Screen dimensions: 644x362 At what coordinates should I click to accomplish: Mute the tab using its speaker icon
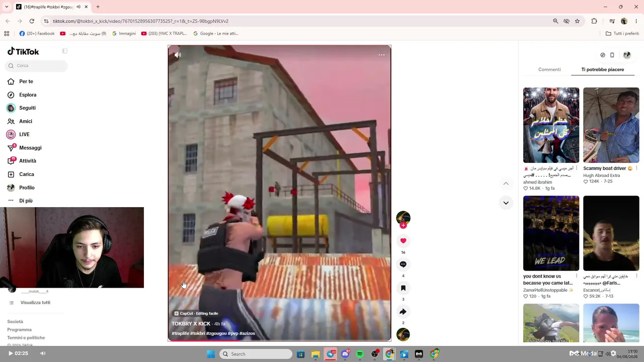[78, 7]
